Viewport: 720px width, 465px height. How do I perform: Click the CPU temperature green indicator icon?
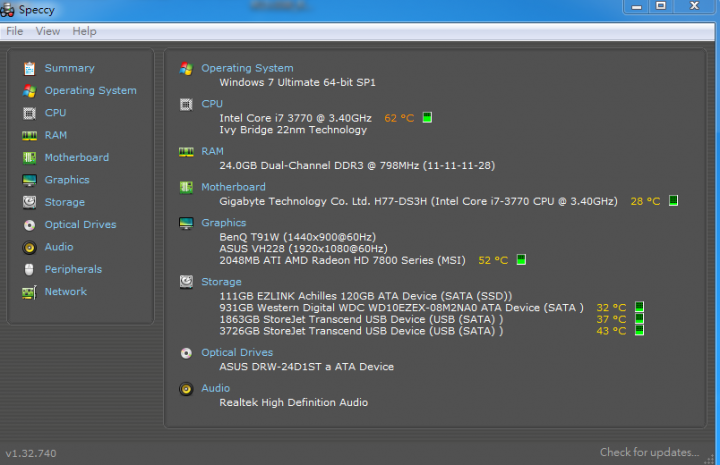pyautogui.click(x=427, y=118)
